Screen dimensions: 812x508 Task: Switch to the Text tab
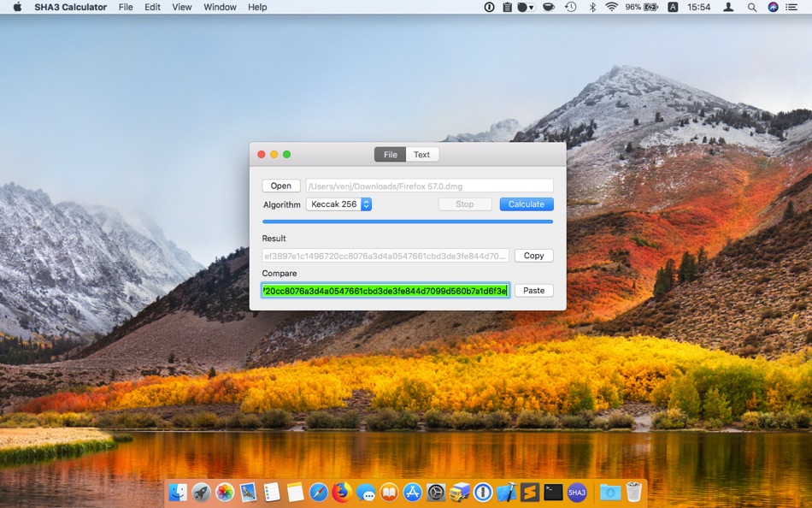pos(421,155)
